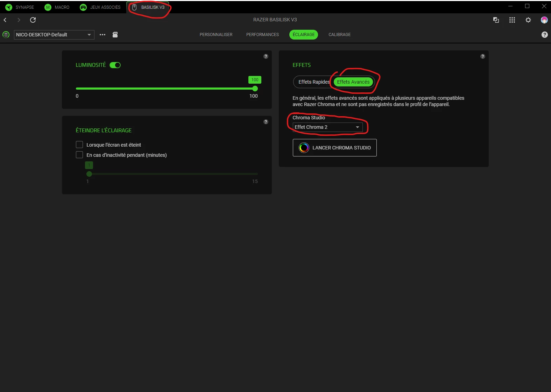Maximize the Razer Synapse window
The image size is (551, 392).
pos(527,6)
